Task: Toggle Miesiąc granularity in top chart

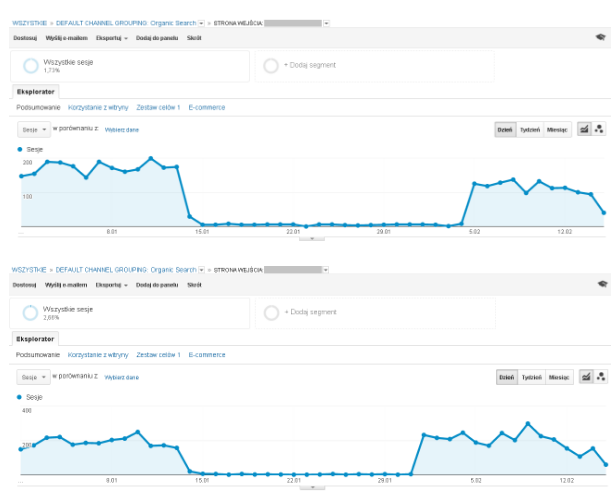Action: point(557,130)
